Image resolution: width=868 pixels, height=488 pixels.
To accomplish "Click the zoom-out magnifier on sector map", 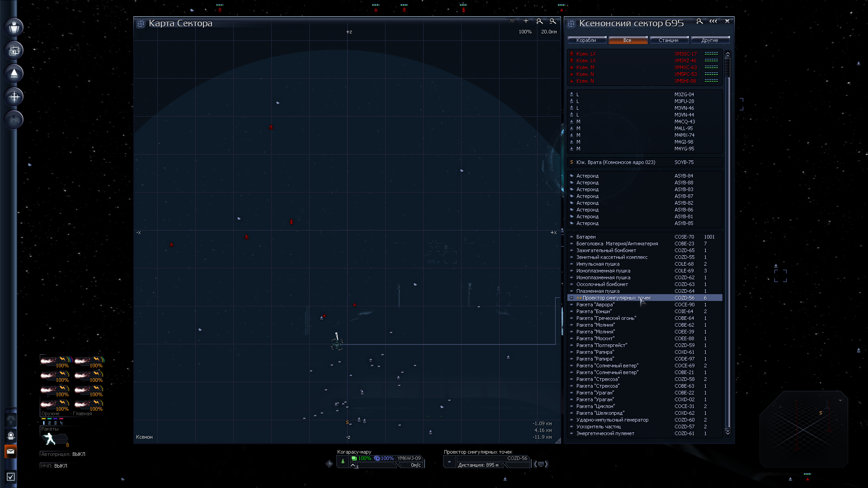I will click(x=552, y=21).
